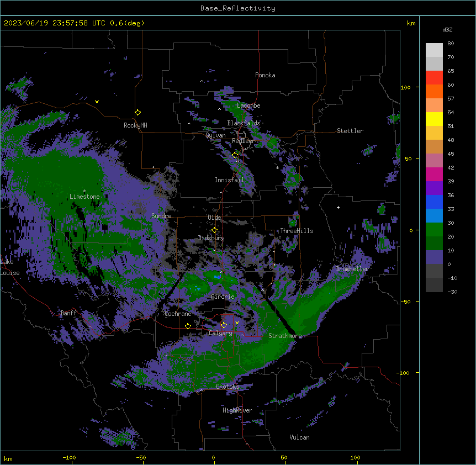
Task: Click the ThreeHills label
Action: (x=297, y=231)
